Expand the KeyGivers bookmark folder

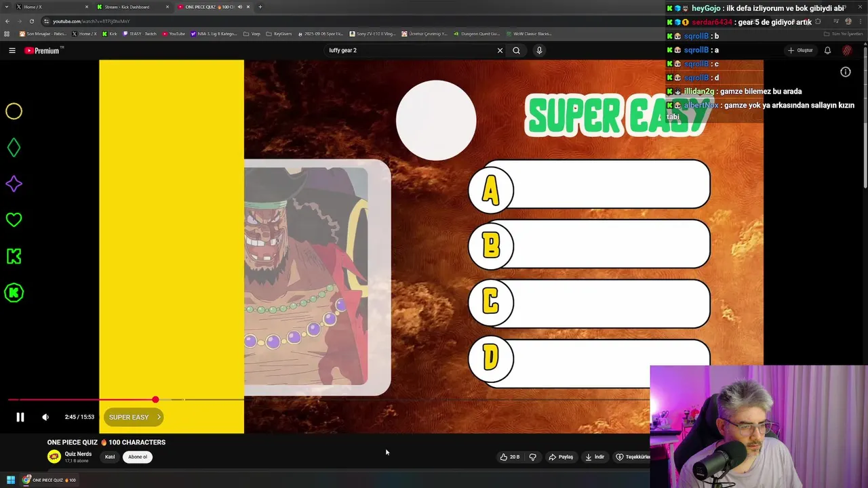[279, 34]
